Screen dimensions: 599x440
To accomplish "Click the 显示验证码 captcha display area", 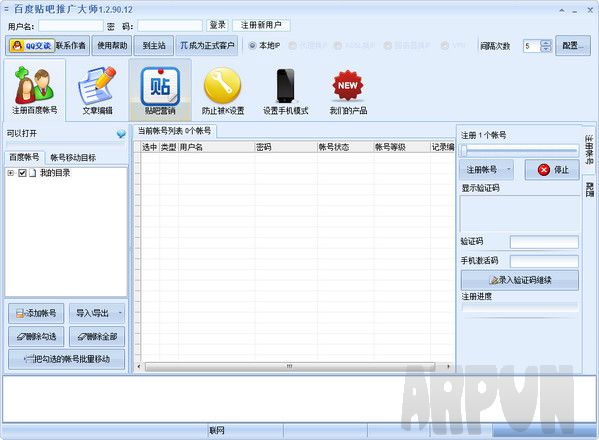I will [520, 213].
